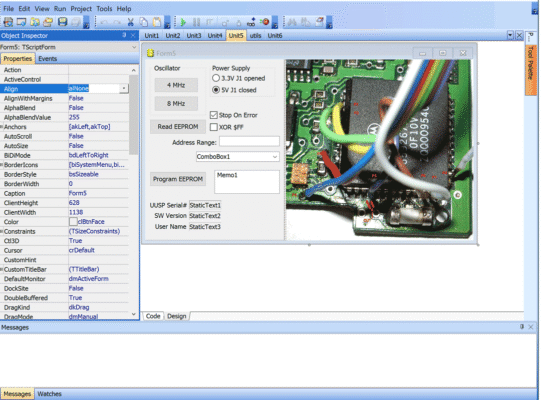Viewport: 541px width, 400px height.
Task: Click the Redo arrow icon
Action: click(117, 22)
